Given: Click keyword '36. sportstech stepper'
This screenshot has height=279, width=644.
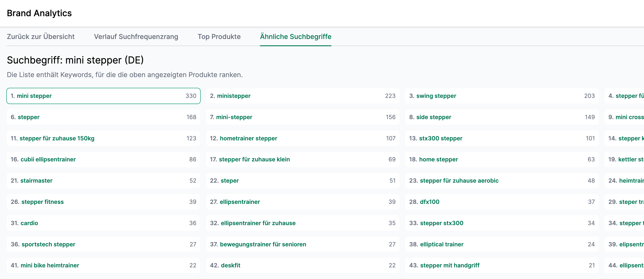Looking at the screenshot, I should pyautogui.click(x=103, y=244).
